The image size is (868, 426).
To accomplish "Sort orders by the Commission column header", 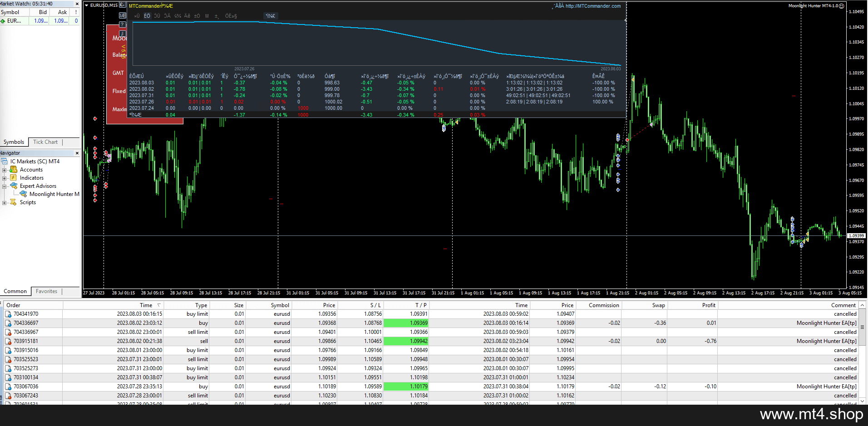I will pos(598,305).
